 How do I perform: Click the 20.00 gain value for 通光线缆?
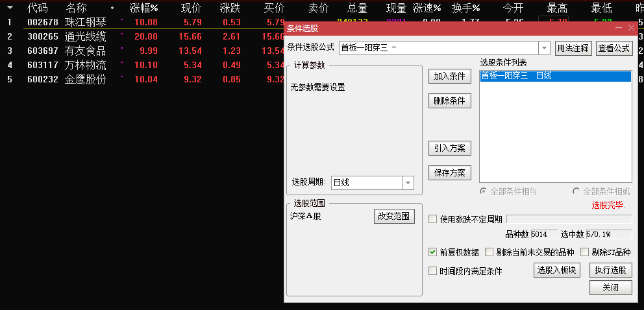146,36
